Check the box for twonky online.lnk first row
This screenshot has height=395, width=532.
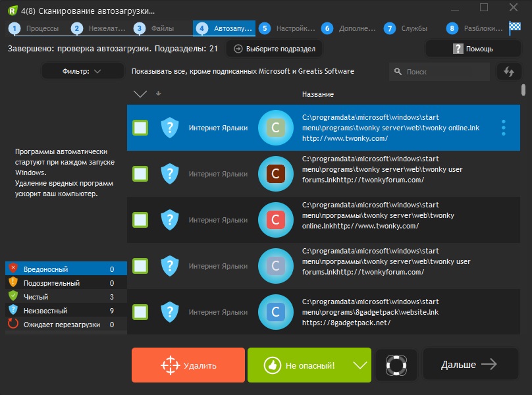[140, 128]
